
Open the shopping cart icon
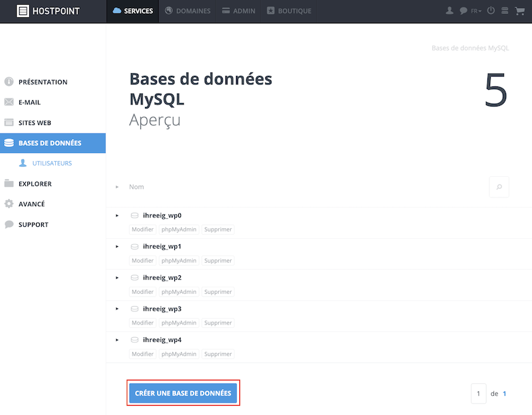pyautogui.click(x=519, y=11)
